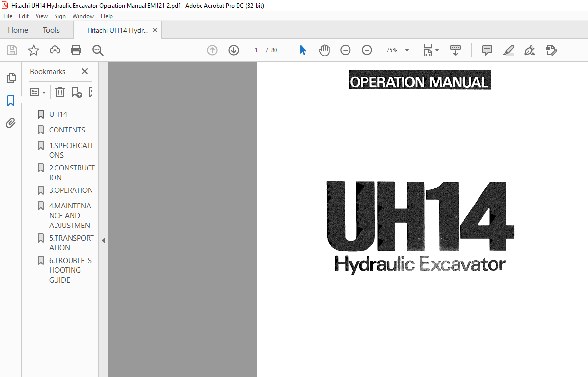
Task: Open the Window menu
Action: pyautogui.click(x=83, y=16)
